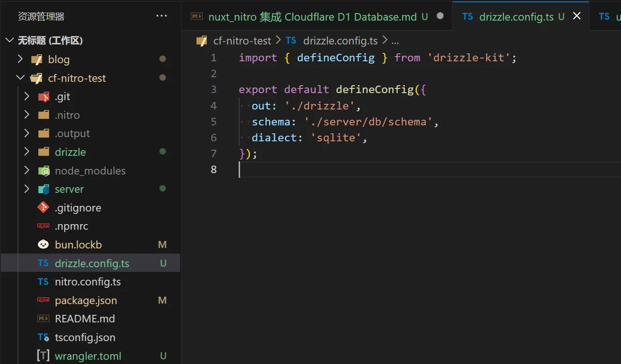The image size is (621, 364).
Task: Close the drizzle.config.ts editor tab
Action: click(x=577, y=16)
